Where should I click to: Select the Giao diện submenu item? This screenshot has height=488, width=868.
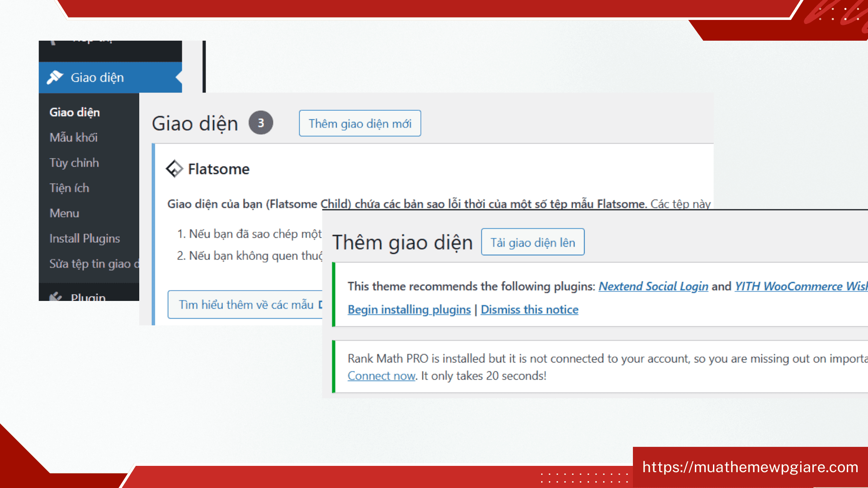(x=75, y=112)
